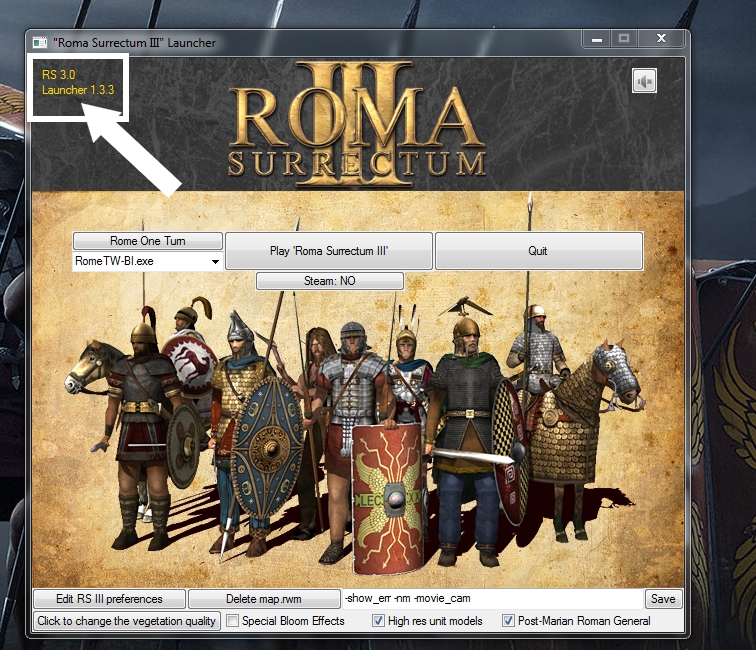
Task: Click the Launcher 1.3.3 version text
Action: coord(78,90)
